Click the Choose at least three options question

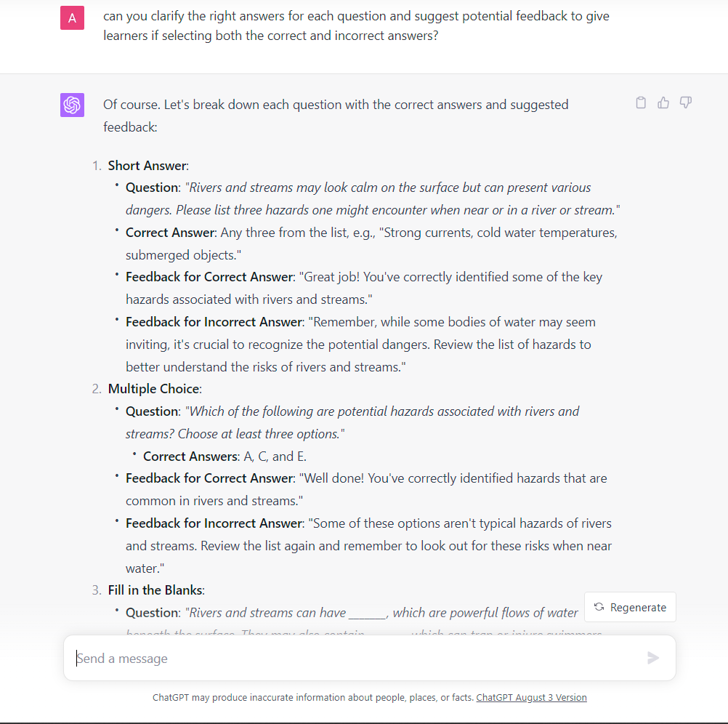pos(352,422)
